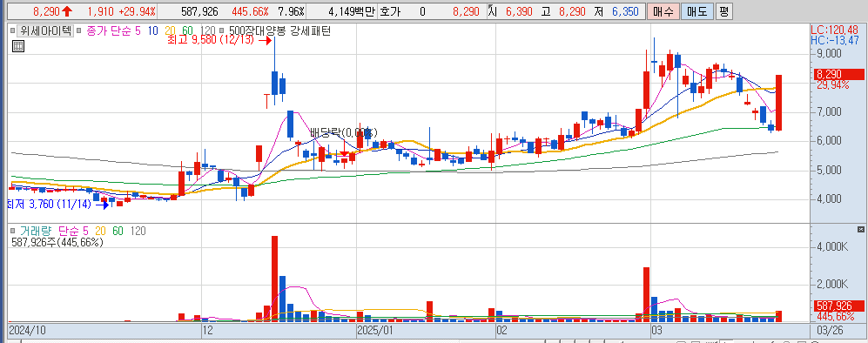Click the red 8,290 current price tag

(x=838, y=74)
